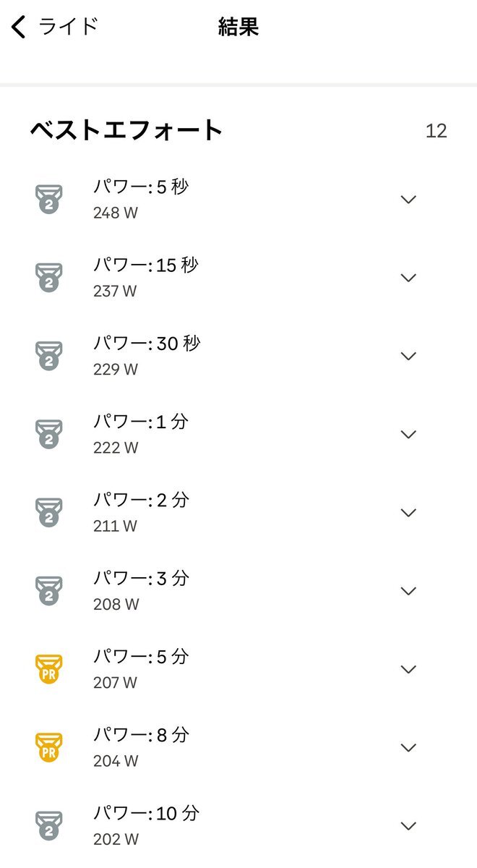Expand the パワー: 5 秒 effort chevron
This screenshot has width=477, height=868.
click(x=408, y=200)
